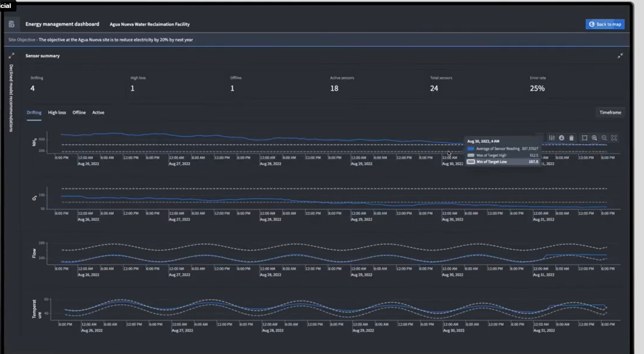Collapse the Sensor summary panel
Viewport: 644px width, 354px height.
(x=620, y=56)
